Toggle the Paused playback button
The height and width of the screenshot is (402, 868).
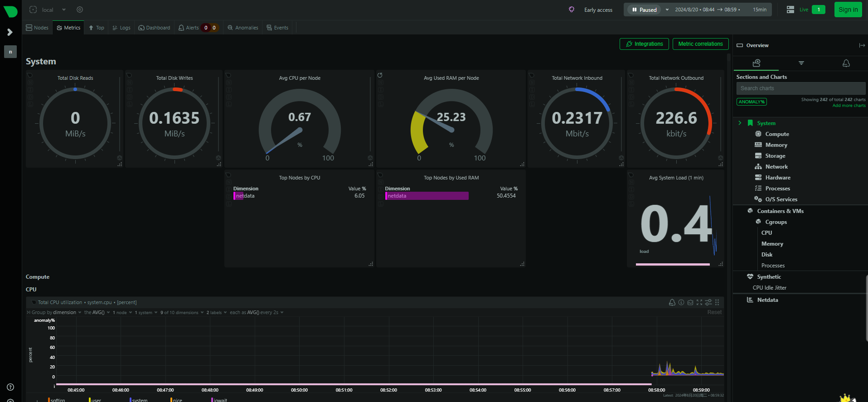pos(644,10)
